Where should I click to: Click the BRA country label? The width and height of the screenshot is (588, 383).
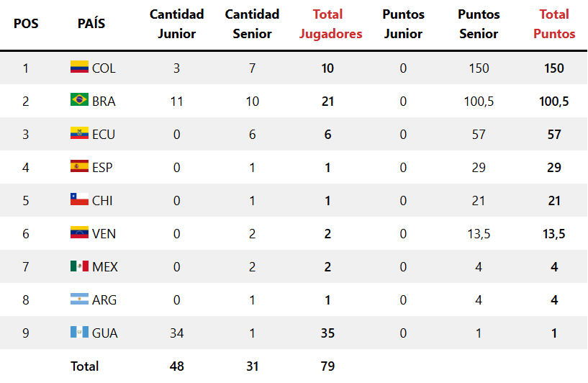(104, 102)
